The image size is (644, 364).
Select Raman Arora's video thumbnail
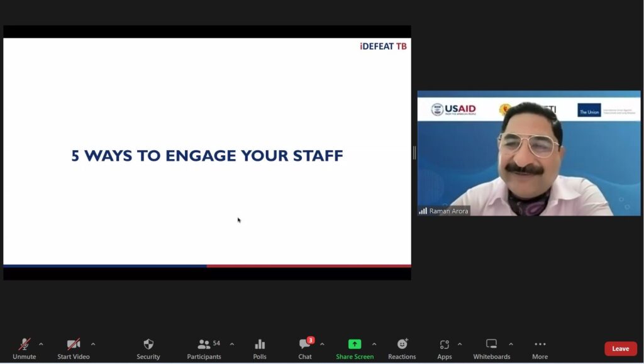(x=529, y=153)
